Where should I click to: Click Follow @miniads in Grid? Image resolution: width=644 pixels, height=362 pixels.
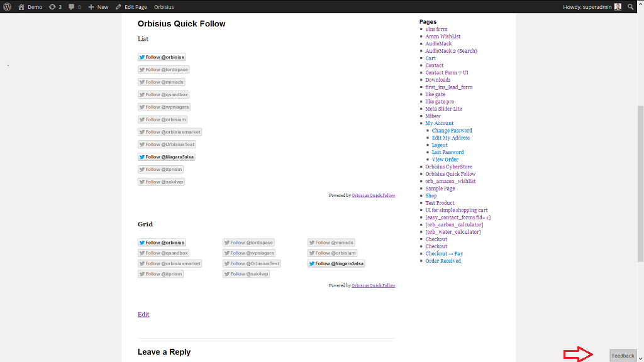331,243
